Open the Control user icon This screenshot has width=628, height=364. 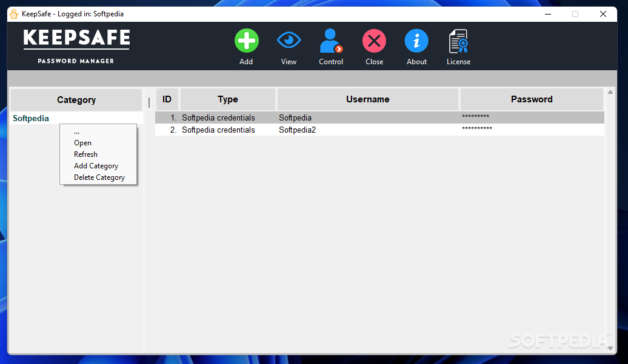331,41
